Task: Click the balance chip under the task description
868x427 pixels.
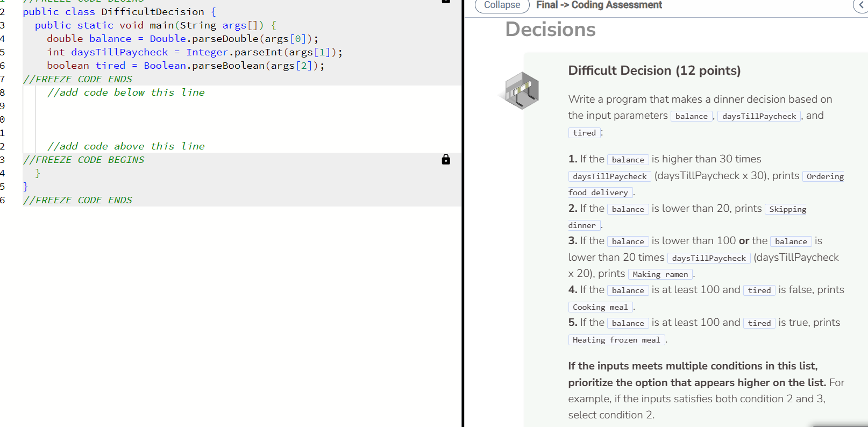Action: (x=691, y=116)
